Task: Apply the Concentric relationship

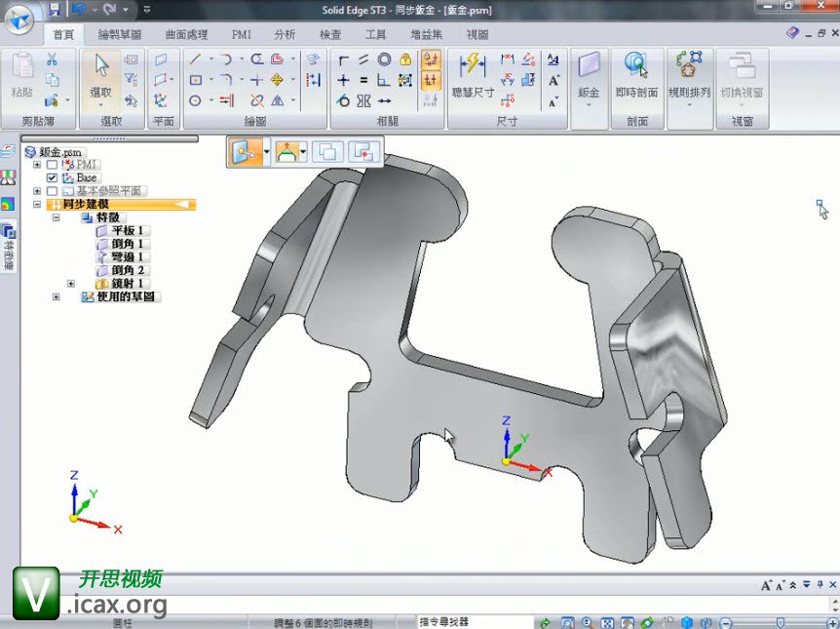Action: click(384, 59)
